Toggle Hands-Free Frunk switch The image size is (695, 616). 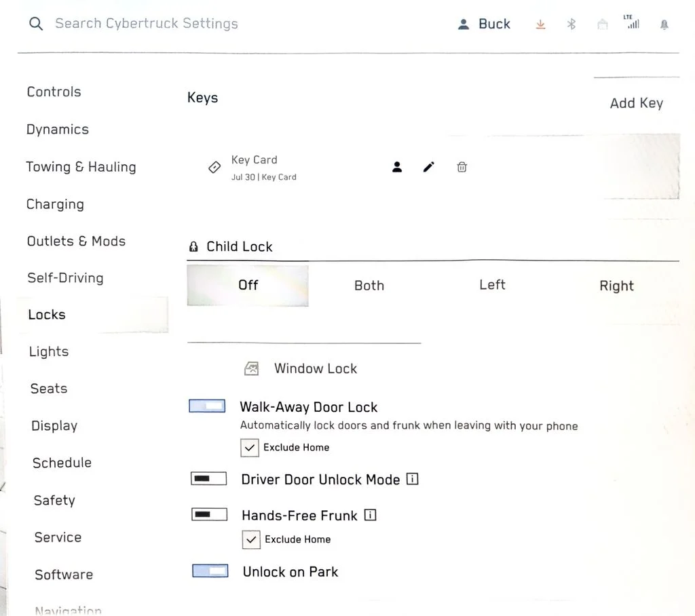209,514
